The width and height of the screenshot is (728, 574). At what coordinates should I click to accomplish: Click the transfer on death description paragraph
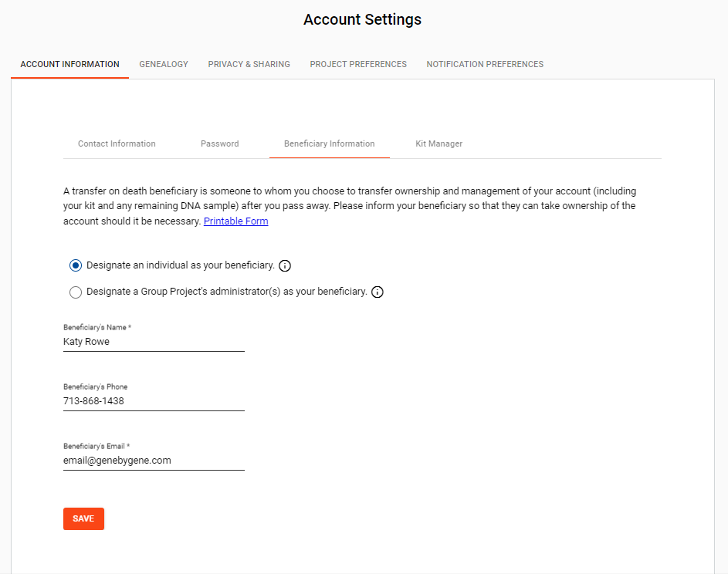click(x=350, y=206)
